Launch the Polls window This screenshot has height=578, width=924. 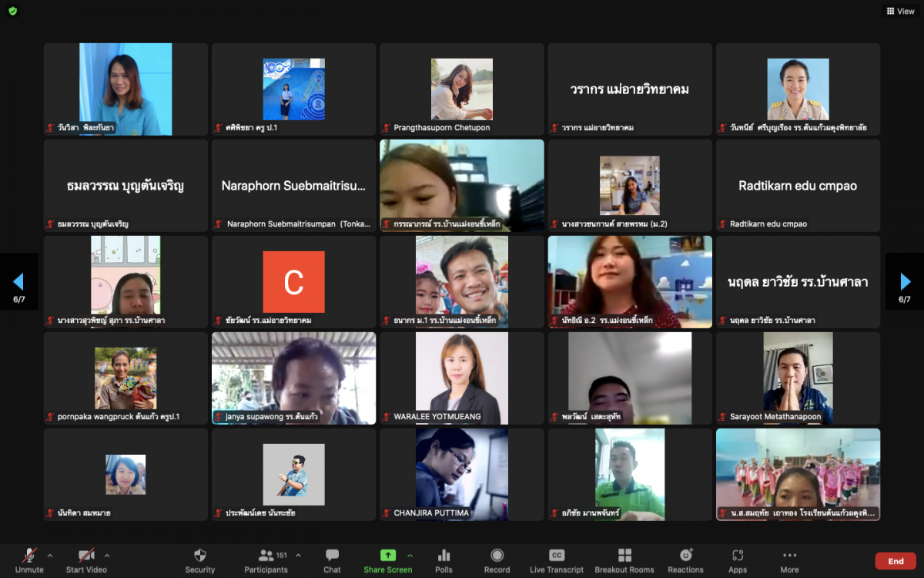(444, 560)
